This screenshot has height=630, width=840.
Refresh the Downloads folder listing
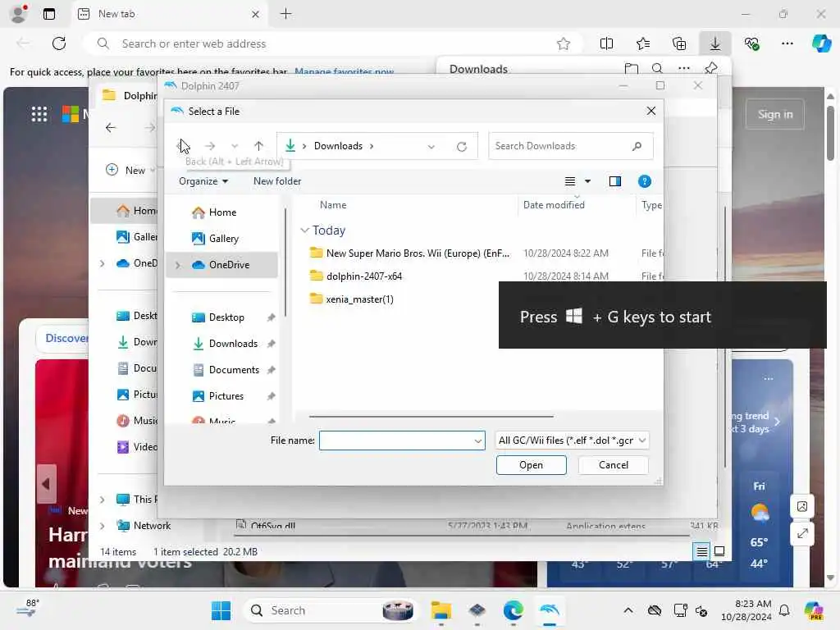tap(461, 146)
